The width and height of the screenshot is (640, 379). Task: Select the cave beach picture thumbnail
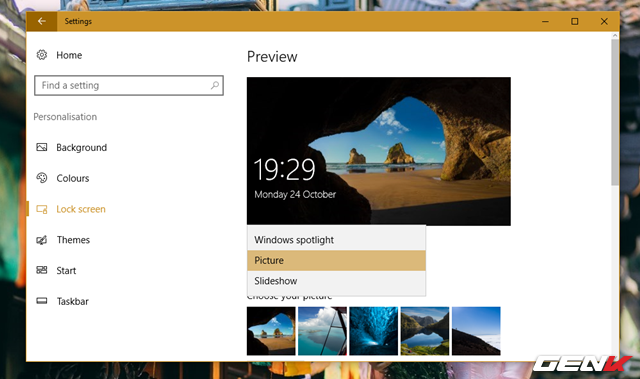pos(271,331)
